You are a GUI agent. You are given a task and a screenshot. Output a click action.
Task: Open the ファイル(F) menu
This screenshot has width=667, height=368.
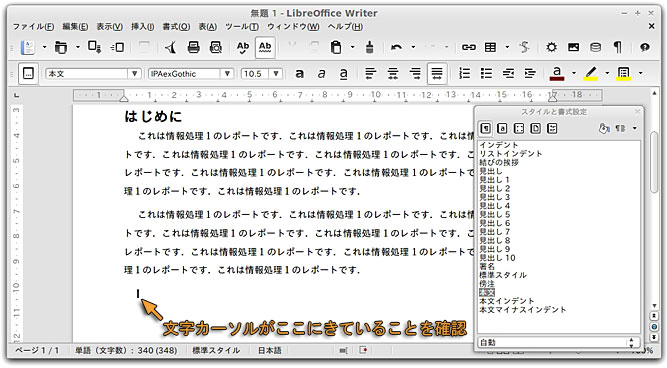[33, 26]
